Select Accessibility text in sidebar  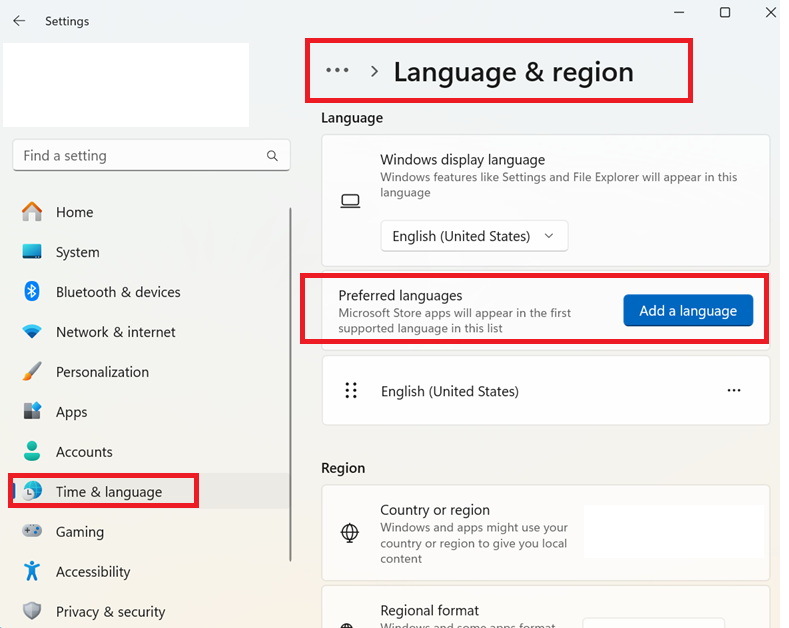click(x=93, y=572)
